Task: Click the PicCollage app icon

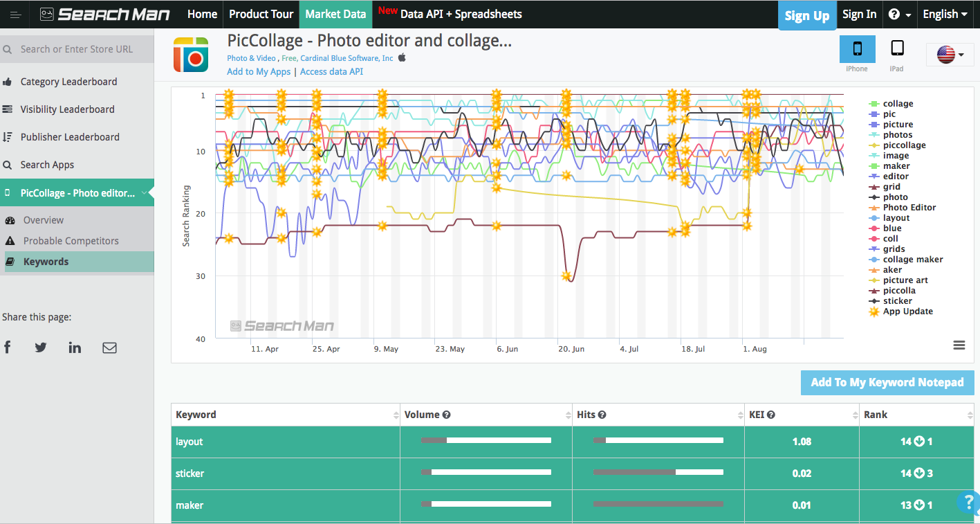Action: [190, 55]
